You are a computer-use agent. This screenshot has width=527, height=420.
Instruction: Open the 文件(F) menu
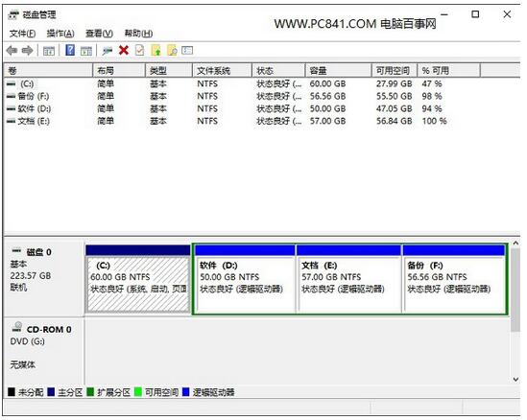click(22, 34)
